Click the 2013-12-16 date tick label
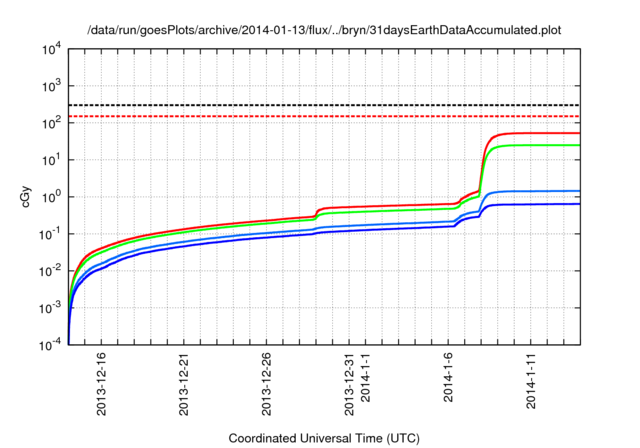This screenshot has width=640, height=448. click(x=101, y=384)
